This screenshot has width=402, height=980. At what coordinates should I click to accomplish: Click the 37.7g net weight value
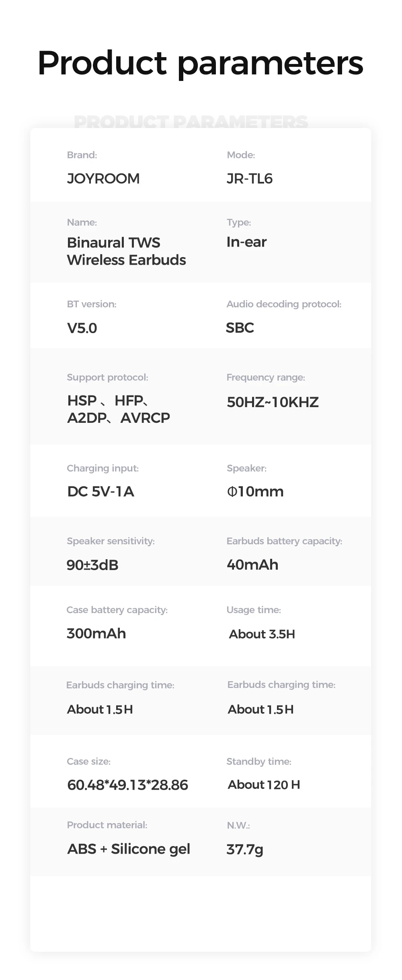(x=245, y=849)
